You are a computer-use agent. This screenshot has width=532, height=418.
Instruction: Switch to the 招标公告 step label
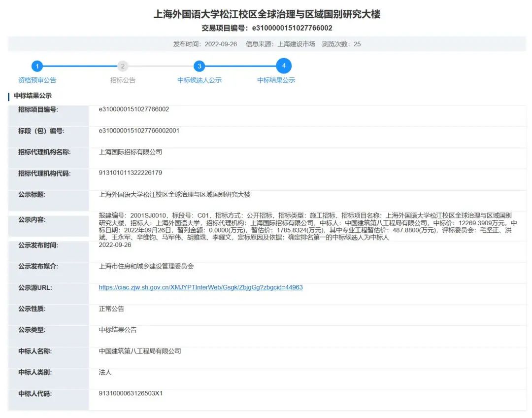122,79
